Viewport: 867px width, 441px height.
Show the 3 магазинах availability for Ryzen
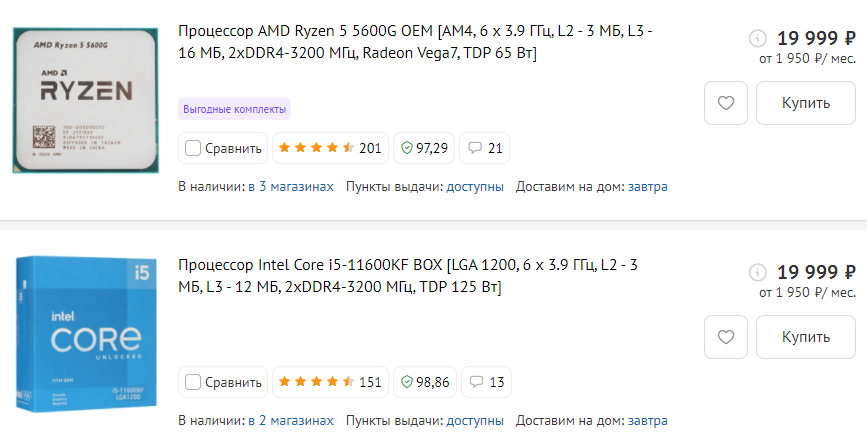pos(295,186)
